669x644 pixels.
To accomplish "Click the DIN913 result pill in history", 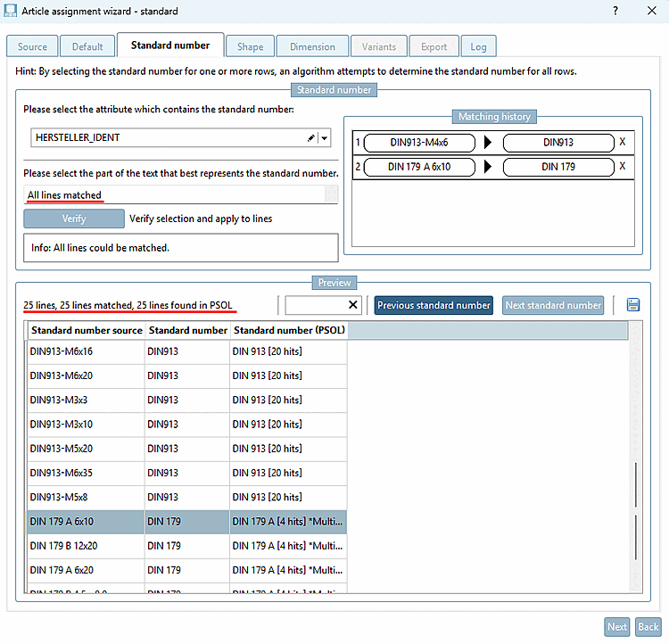I will click(558, 143).
